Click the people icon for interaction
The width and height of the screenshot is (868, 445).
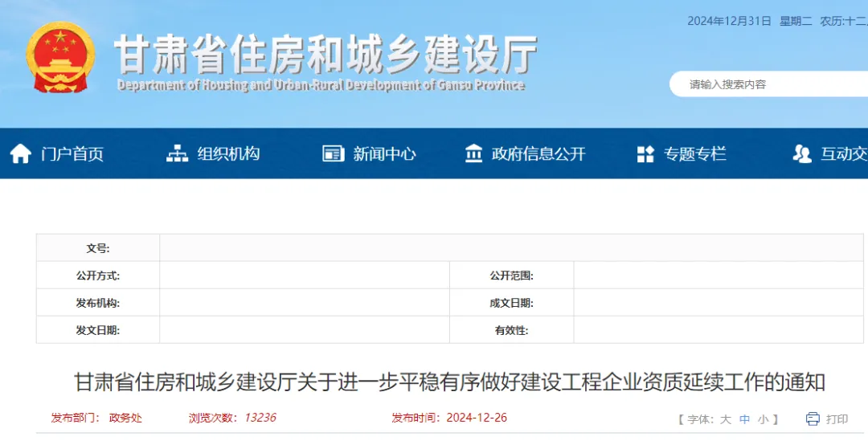coord(801,153)
